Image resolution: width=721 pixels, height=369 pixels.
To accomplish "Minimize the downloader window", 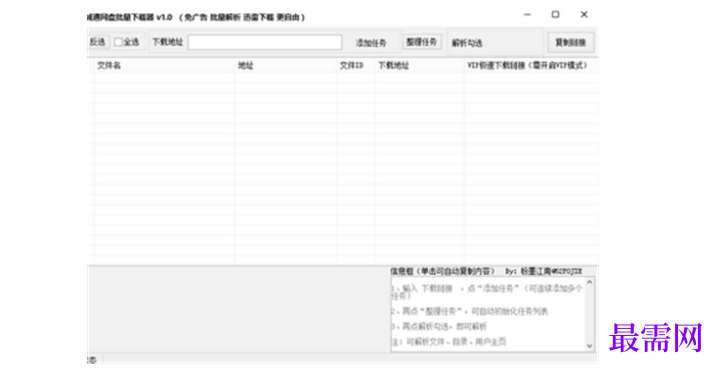I will tap(527, 15).
